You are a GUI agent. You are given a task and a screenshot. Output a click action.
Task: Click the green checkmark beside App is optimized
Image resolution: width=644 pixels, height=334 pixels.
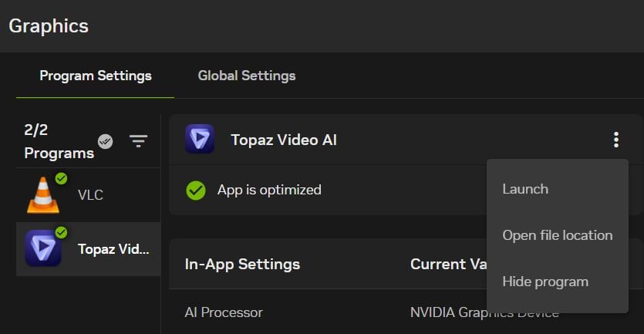pyautogui.click(x=196, y=190)
